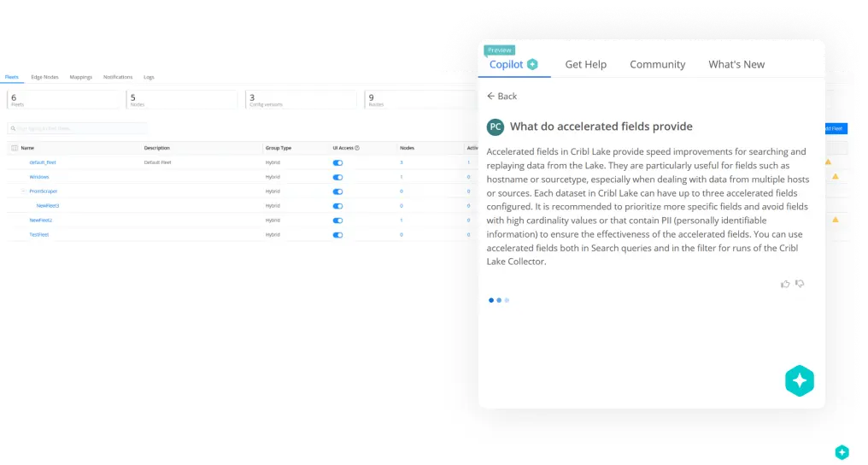
Task: Open the Windows fleet link
Action: click(x=39, y=177)
